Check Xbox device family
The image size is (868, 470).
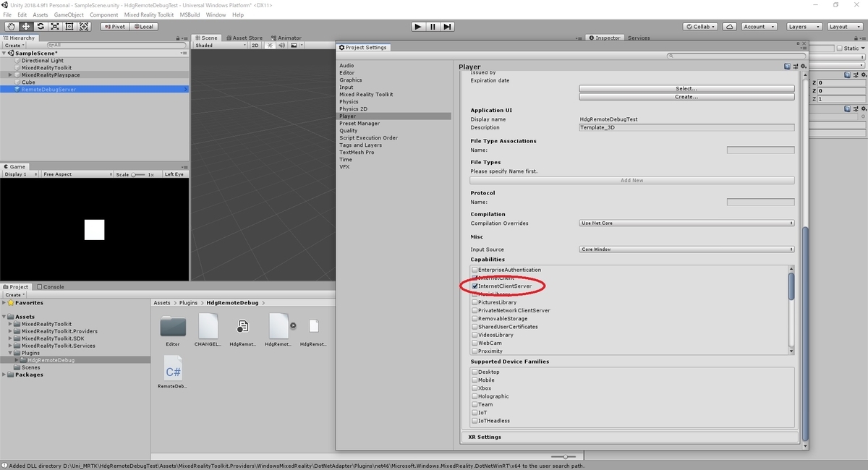pyautogui.click(x=475, y=388)
